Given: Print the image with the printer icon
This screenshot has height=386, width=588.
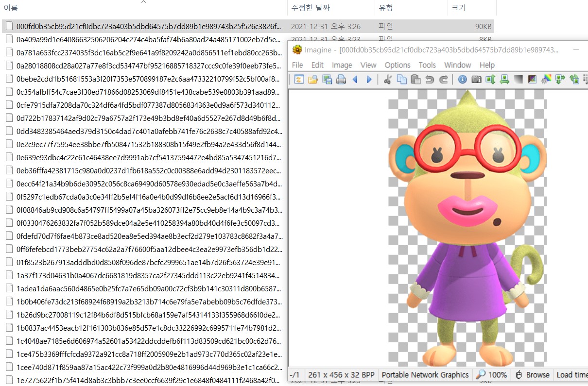Looking at the screenshot, I should (341, 79).
